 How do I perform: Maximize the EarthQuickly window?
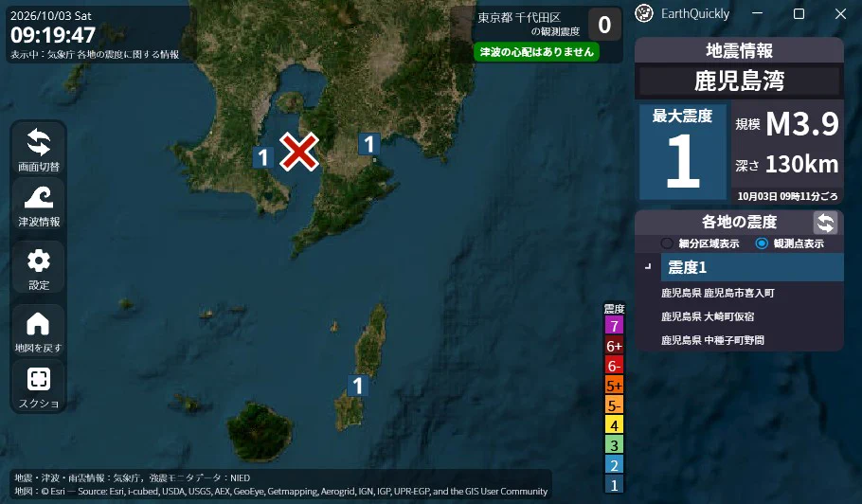[x=799, y=14]
